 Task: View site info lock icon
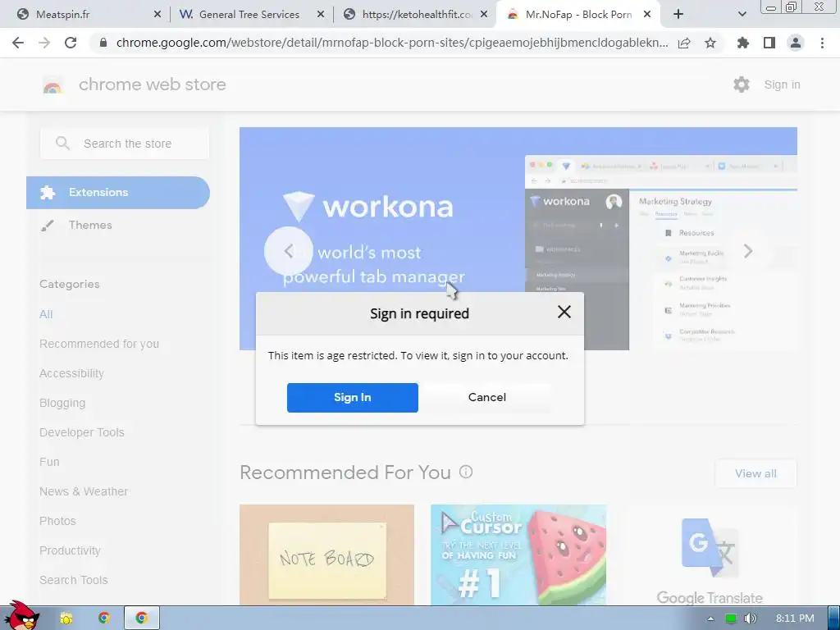[103, 43]
